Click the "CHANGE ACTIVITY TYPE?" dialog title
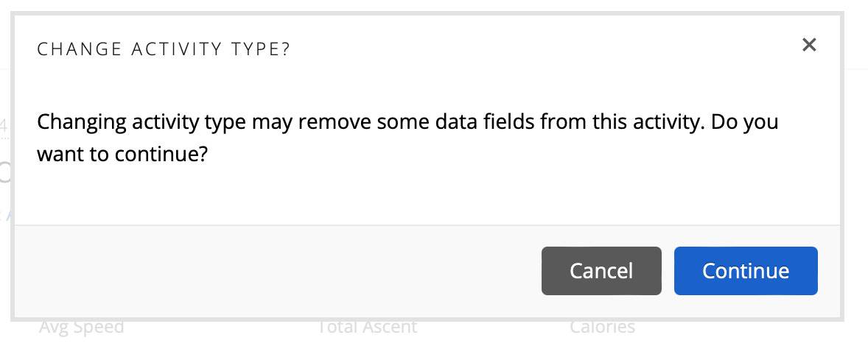The width and height of the screenshot is (868, 346). click(163, 50)
